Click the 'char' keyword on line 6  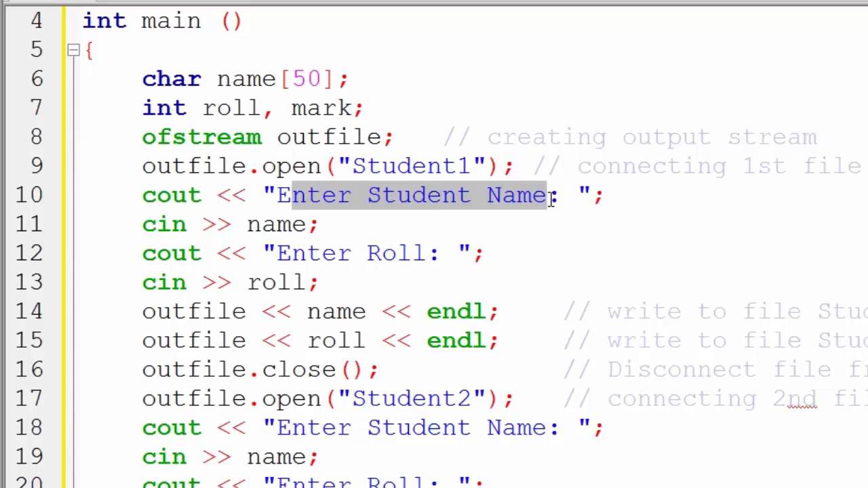(172, 79)
